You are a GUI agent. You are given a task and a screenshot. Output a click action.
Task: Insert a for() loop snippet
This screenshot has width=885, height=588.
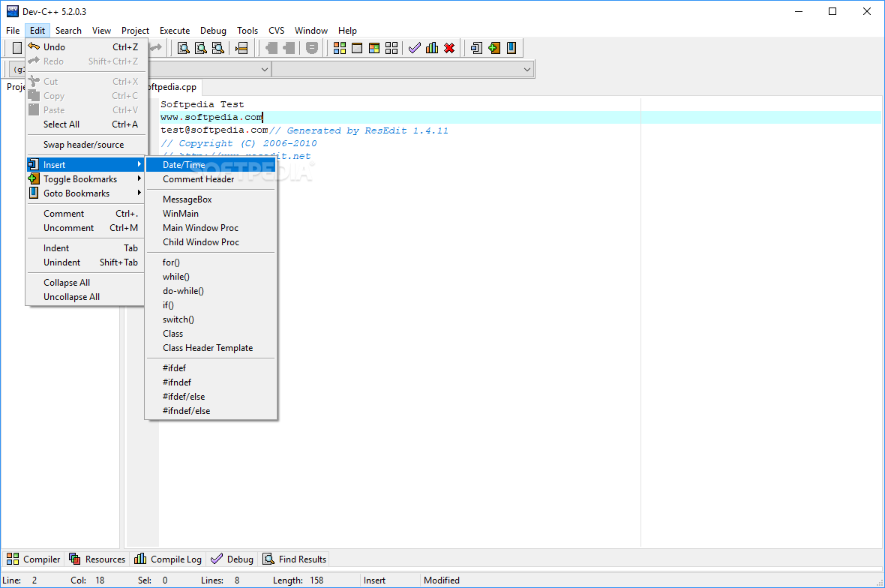click(x=211, y=262)
